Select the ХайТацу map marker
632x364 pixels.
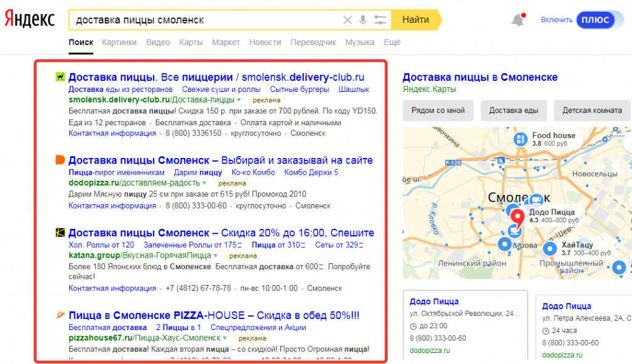pos(550,248)
